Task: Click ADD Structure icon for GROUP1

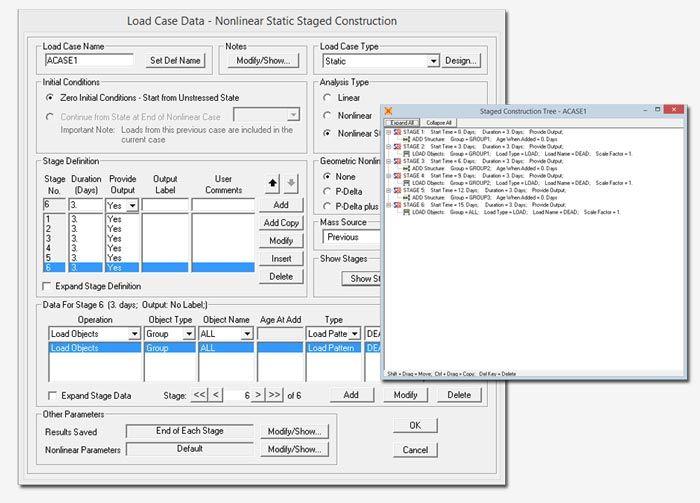Action: [406, 139]
